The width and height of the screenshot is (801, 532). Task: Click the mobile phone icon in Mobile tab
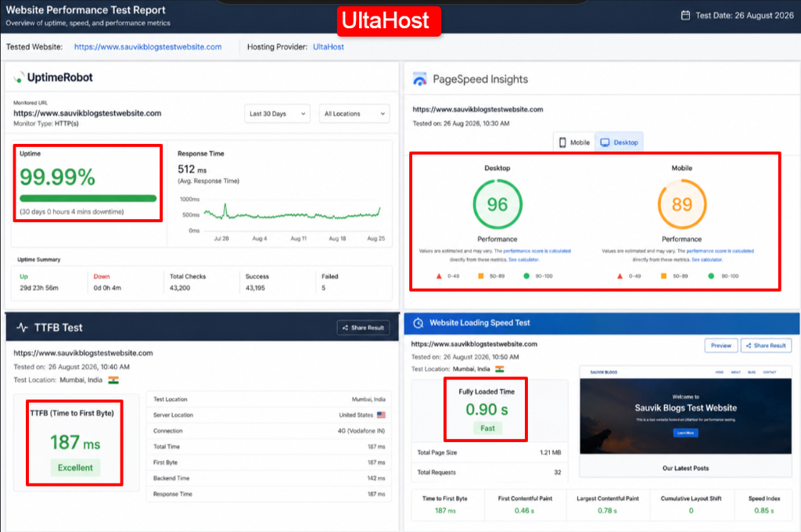[x=562, y=142]
